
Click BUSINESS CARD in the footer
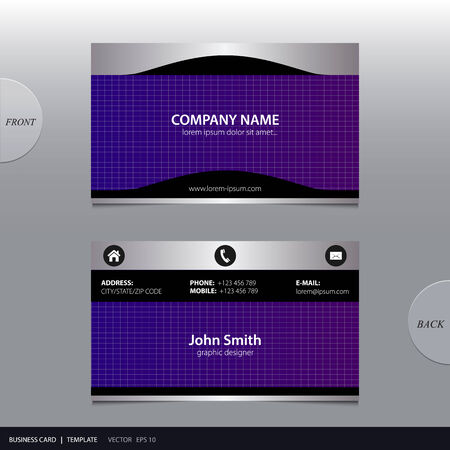point(32,440)
